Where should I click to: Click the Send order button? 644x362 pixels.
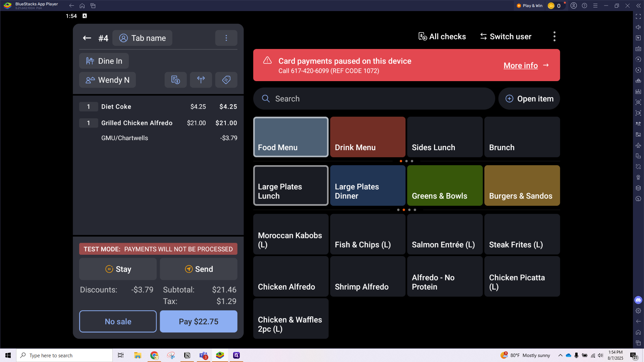click(199, 269)
